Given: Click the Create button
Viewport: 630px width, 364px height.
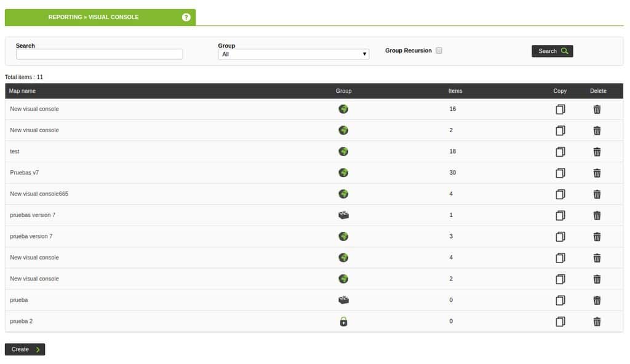Looking at the screenshot, I should (25, 349).
